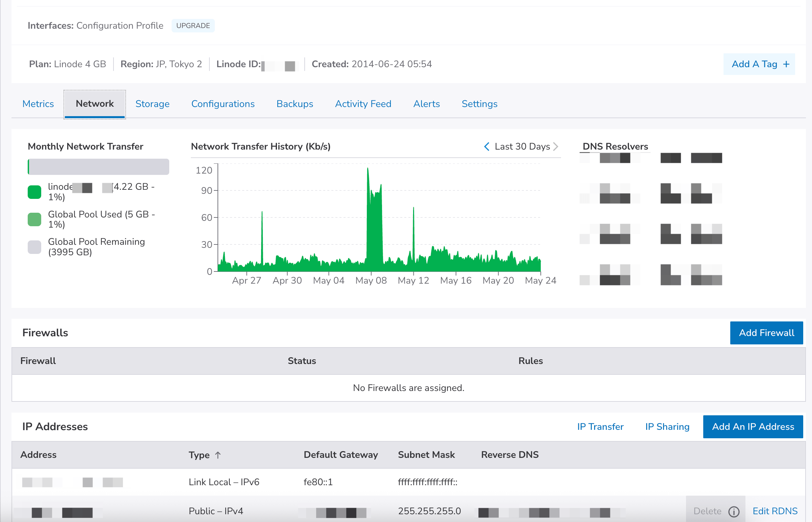Click the Address column header
The height and width of the screenshot is (522, 812).
[38, 455]
